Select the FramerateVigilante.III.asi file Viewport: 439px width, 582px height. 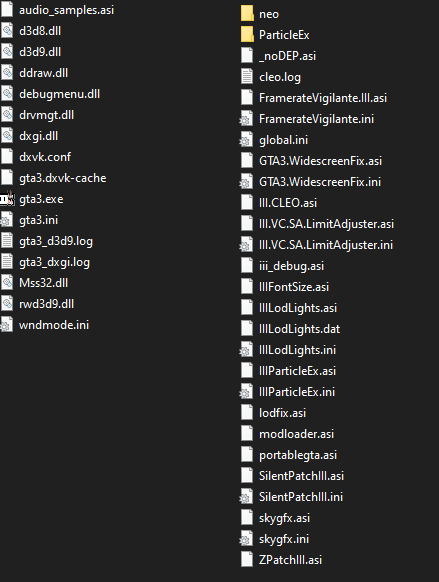click(x=314, y=98)
